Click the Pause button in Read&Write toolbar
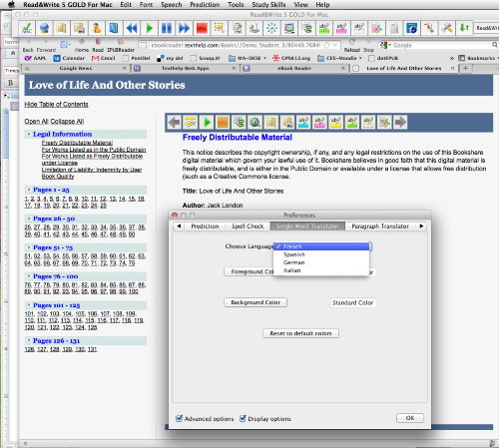This screenshot has width=499, height=448. (167, 28)
